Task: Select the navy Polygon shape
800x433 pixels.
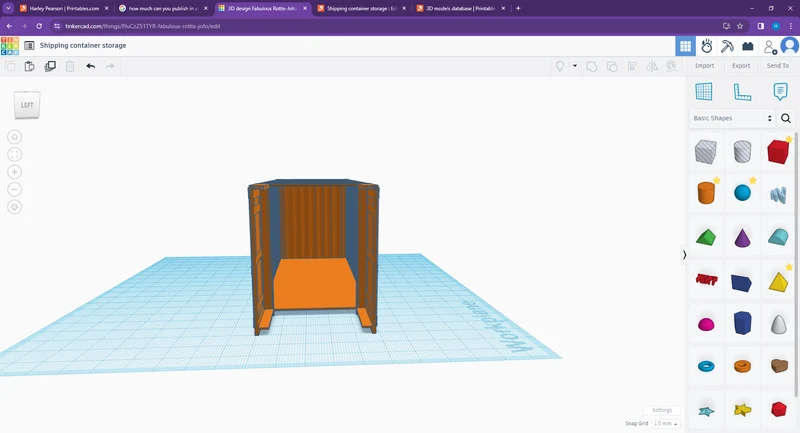Action: (742, 323)
